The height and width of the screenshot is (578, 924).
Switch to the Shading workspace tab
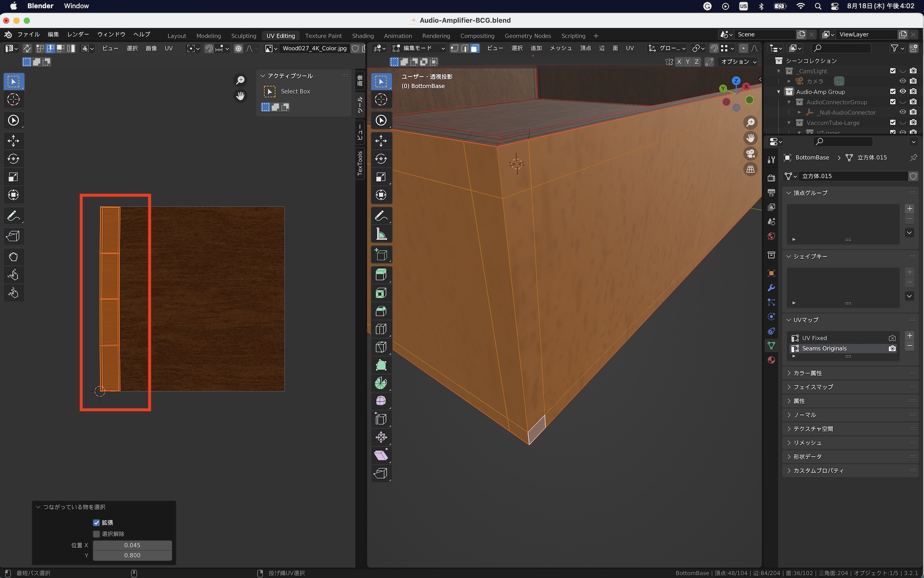pos(363,36)
